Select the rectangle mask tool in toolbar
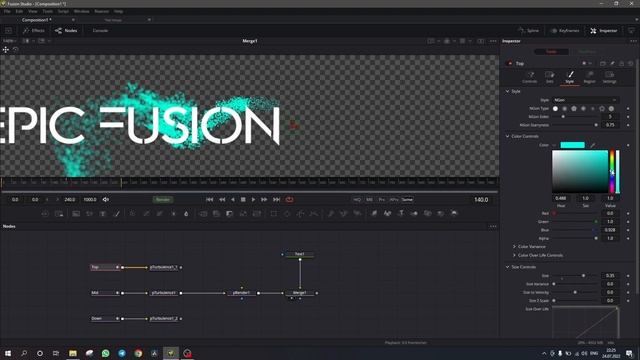Screen dimensions: 640x360 [x=273, y=213]
